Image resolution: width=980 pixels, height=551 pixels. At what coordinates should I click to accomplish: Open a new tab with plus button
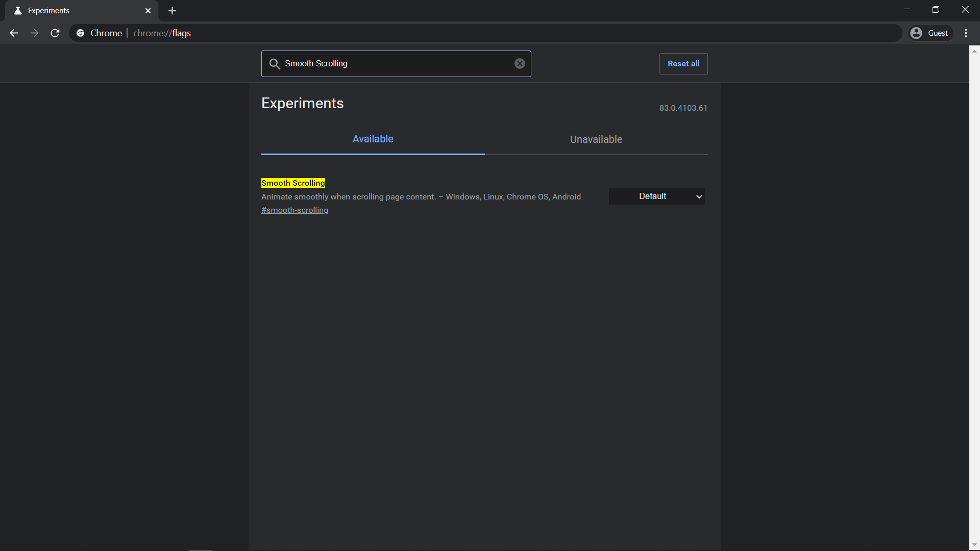[x=172, y=11]
